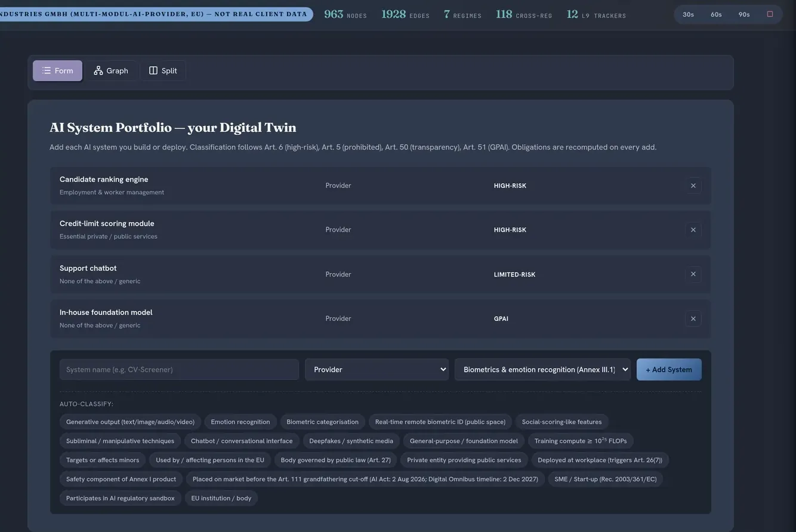
Task: Toggle Subliminal / manipulative techniques chip
Action: pyautogui.click(x=120, y=441)
